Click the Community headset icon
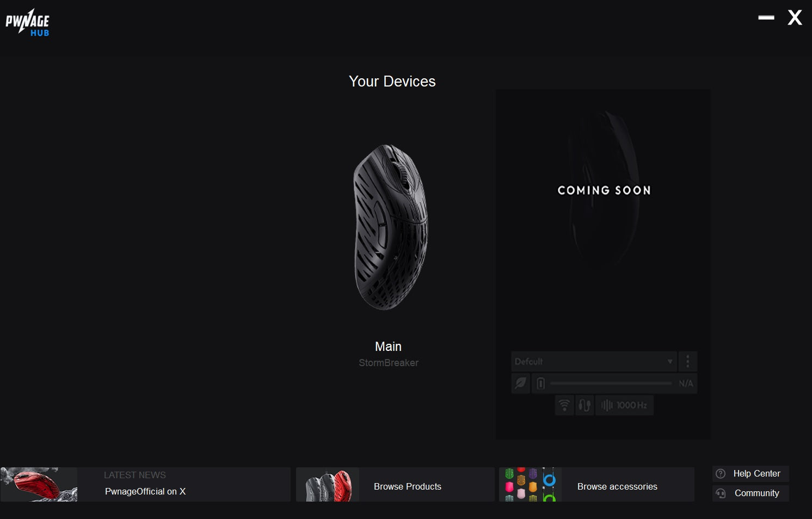 coord(721,493)
